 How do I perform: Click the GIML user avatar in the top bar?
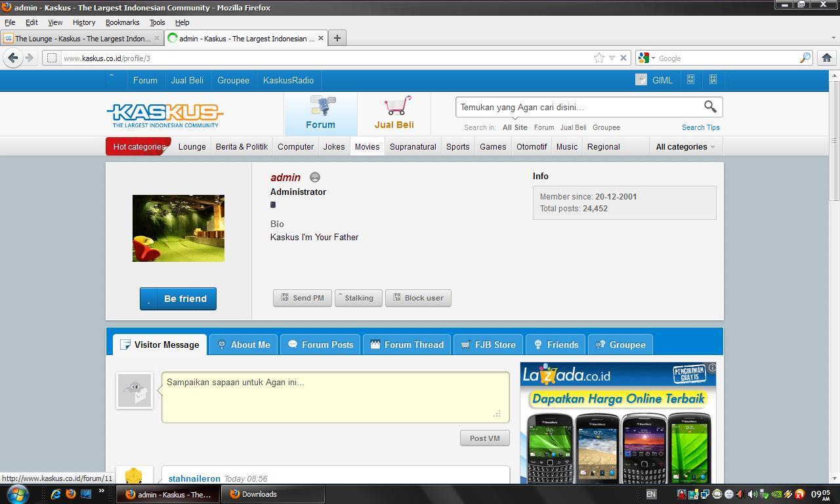tap(641, 79)
